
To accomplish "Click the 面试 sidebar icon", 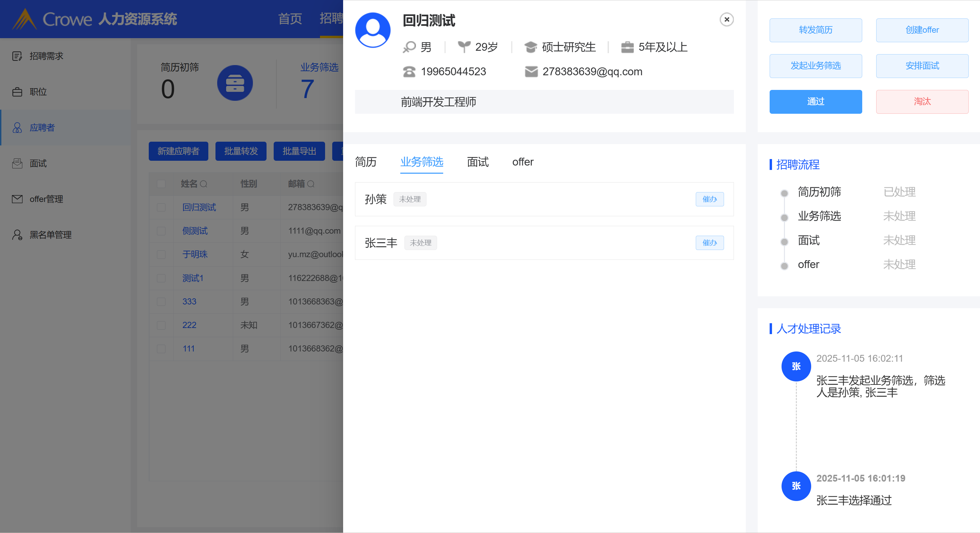I will tap(17, 163).
